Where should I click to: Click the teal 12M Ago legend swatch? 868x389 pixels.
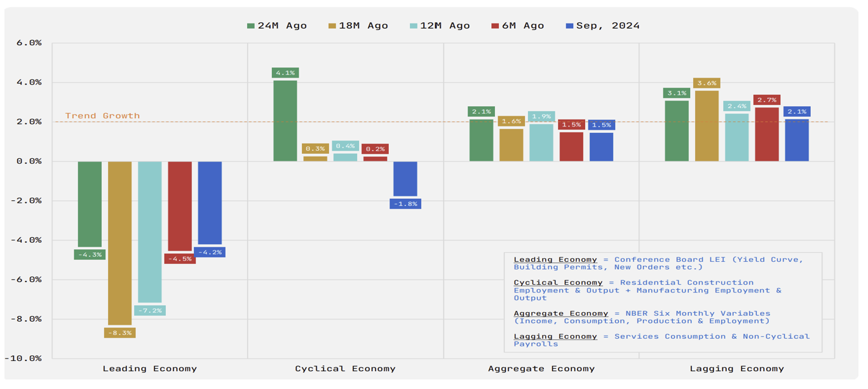(x=414, y=26)
